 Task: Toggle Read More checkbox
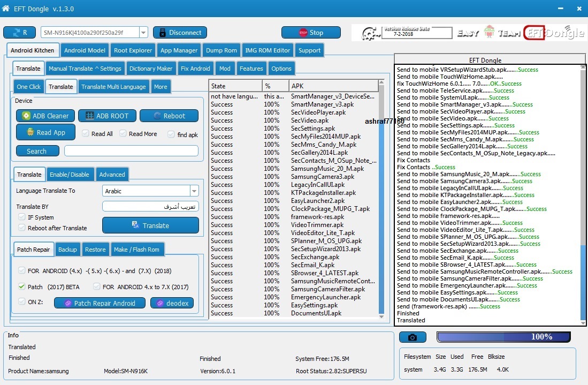tap(123, 133)
